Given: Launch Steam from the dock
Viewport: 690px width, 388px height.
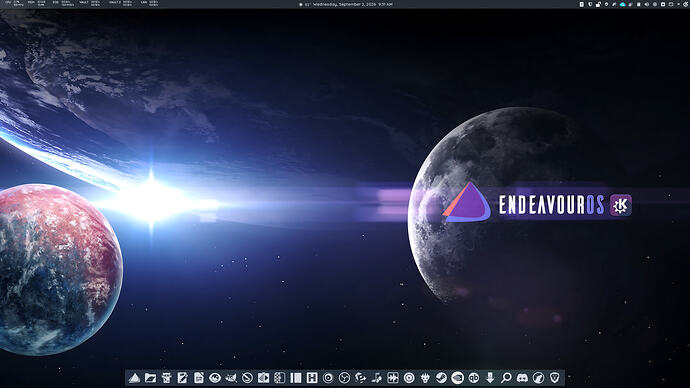Looking at the screenshot, I should click(x=441, y=377).
